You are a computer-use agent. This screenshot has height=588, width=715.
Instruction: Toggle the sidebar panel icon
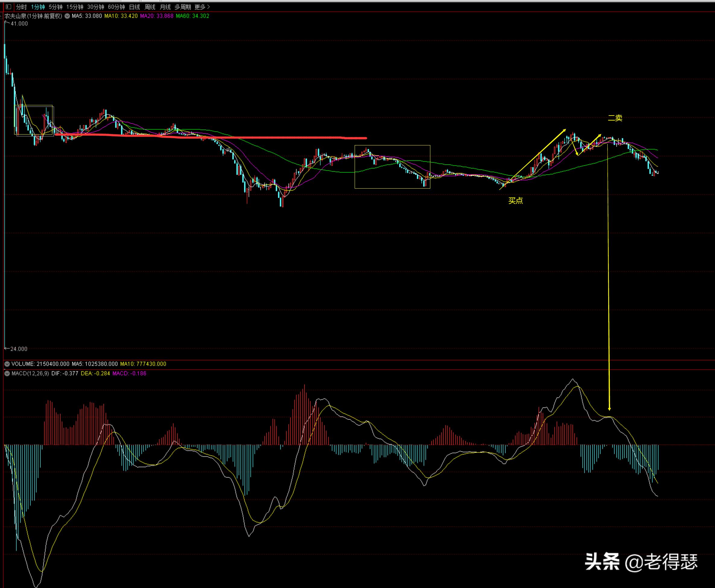[x=8, y=7]
